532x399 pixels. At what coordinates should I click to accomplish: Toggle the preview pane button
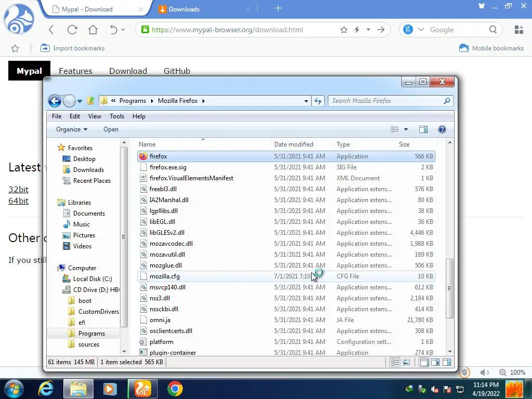(x=423, y=129)
